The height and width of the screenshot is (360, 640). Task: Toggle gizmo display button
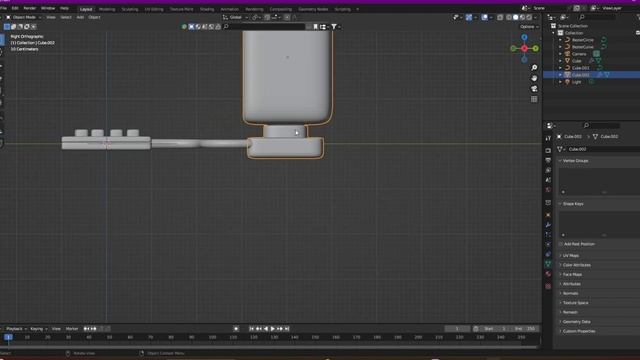(469, 17)
